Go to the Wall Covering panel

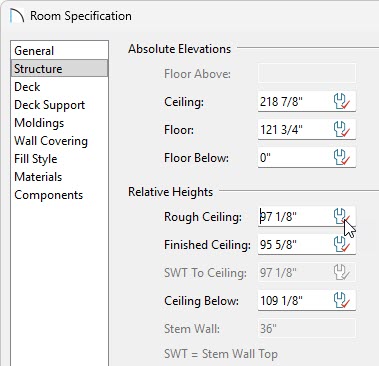point(59,141)
